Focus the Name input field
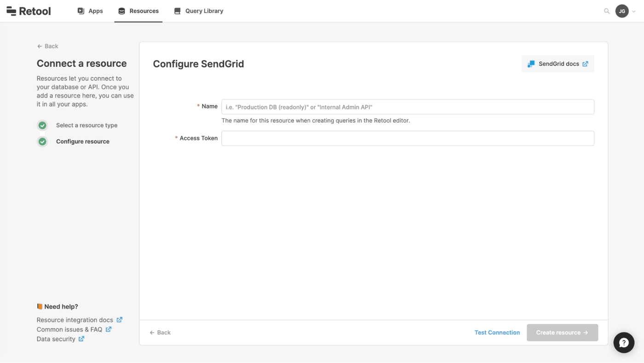The height and width of the screenshot is (363, 644). 408,107
